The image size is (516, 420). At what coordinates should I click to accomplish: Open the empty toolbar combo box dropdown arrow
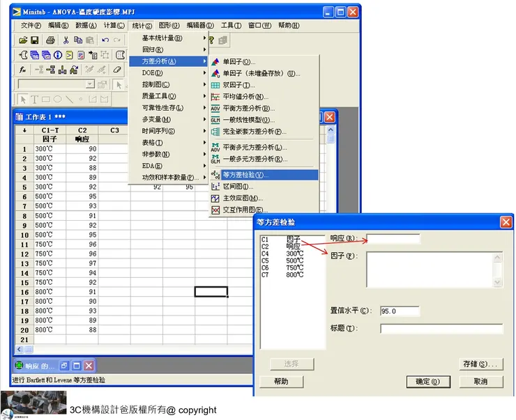point(90,84)
